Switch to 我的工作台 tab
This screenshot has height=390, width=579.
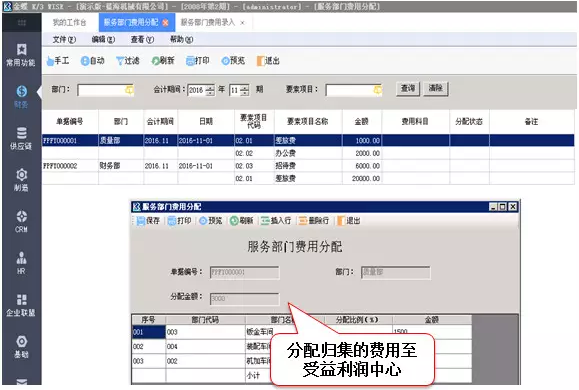click(x=69, y=23)
